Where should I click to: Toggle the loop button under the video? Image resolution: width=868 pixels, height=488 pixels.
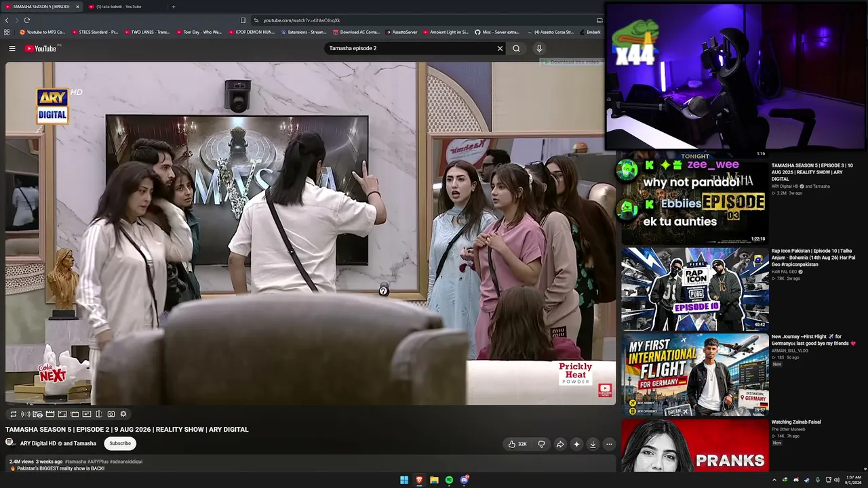click(x=13, y=414)
